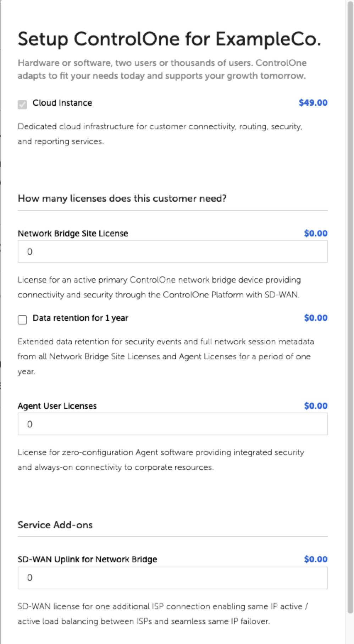
Task: Click the SD-WAN Uplink quantity input
Action: click(x=172, y=578)
